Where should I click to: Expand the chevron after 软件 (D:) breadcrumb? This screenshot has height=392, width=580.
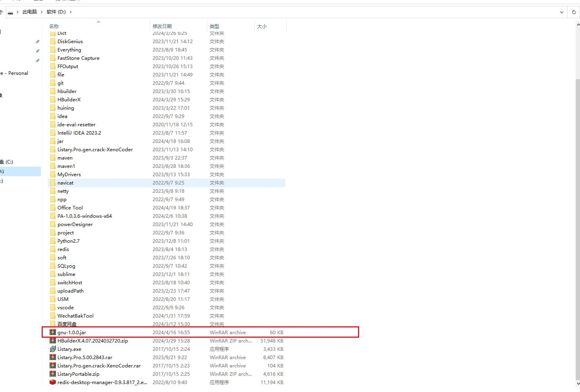[x=71, y=12]
